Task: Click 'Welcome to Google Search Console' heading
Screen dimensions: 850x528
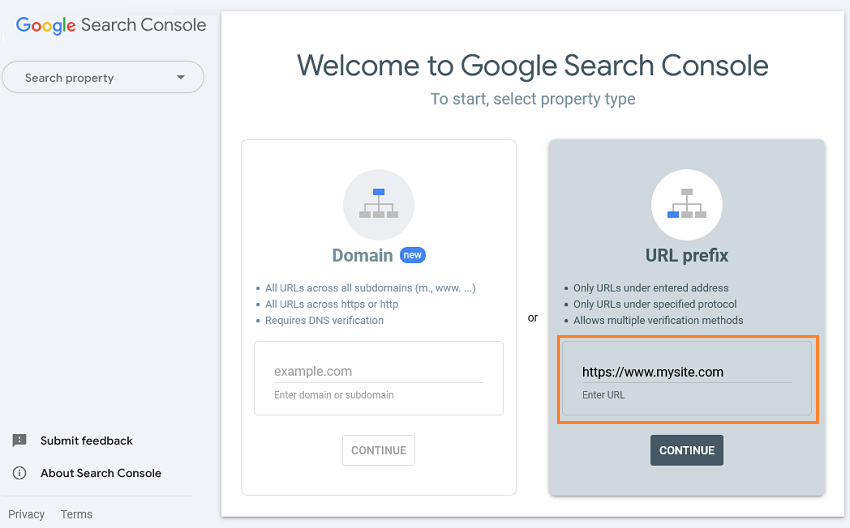Action: [533, 66]
